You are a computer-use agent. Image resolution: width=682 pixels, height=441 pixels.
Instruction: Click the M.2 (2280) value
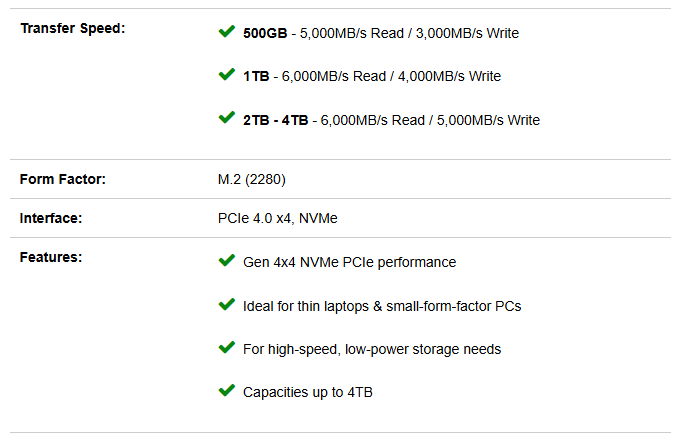252,179
